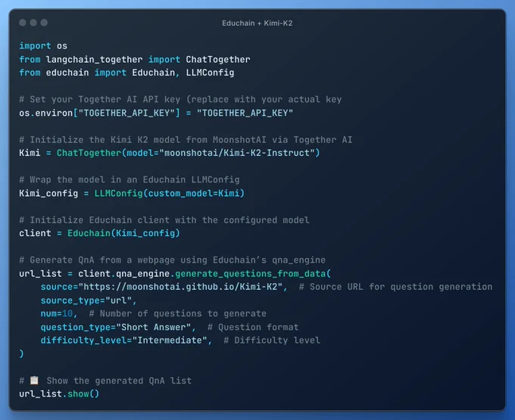Viewport: 515px width, 420px height.
Task: Click the comment 'Set your Together AI API key'
Action: [x=105, y=99]
